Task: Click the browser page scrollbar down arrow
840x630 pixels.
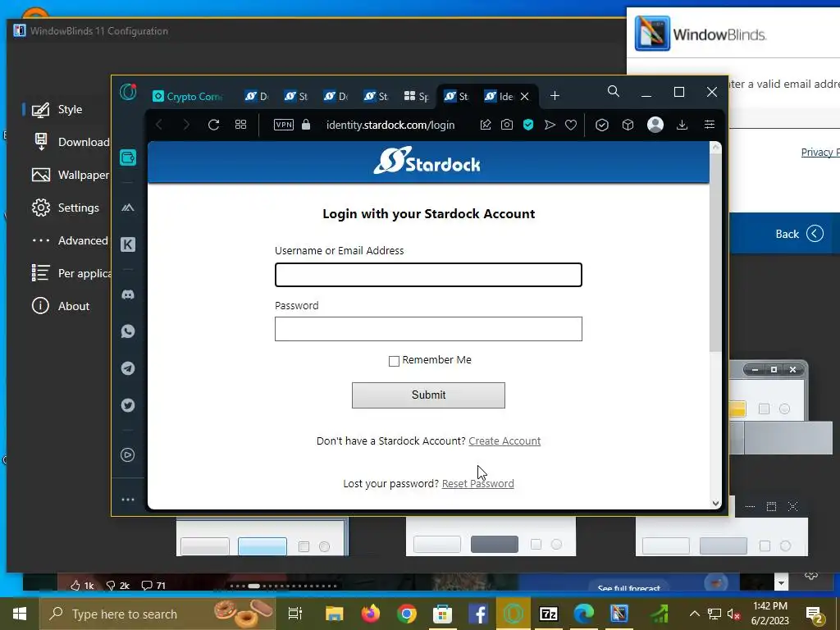Action: pyautogui.click(x=715, y=503)
